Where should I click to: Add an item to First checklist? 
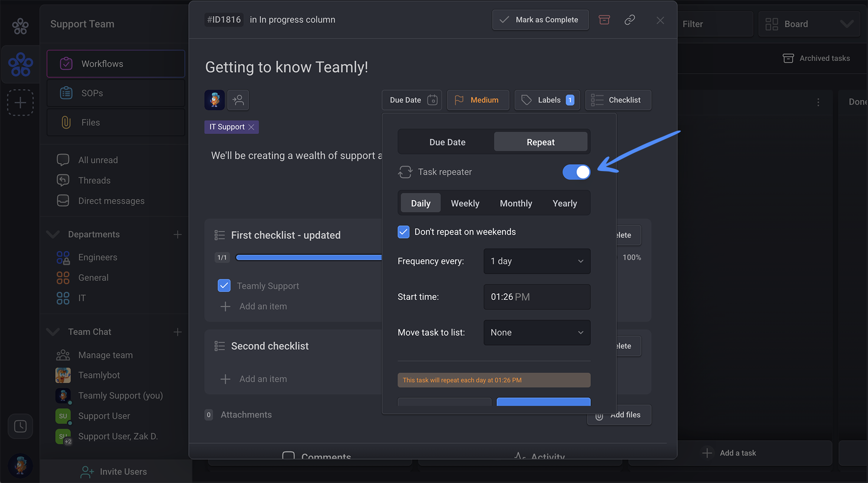click(x=254, y=306)
